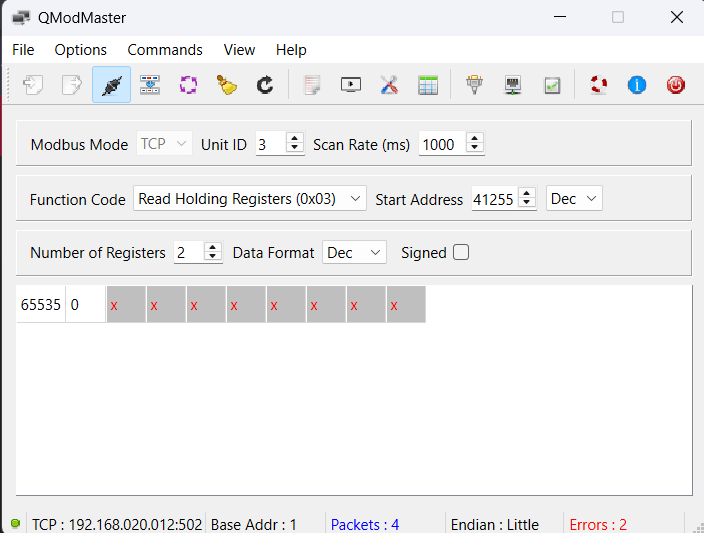704x533 pixels.
Task: Click the Reset Counters arrow icon
Action: point(265,85)
